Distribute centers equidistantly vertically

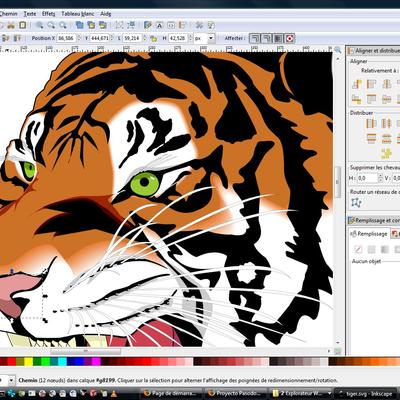tap(386, 138)
